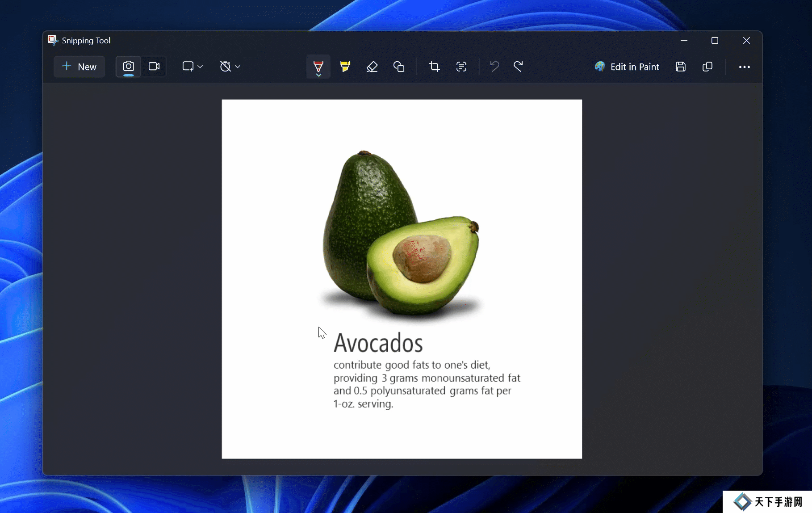Switch to camera Snip mode
The image size is (812, 513).
128,67
